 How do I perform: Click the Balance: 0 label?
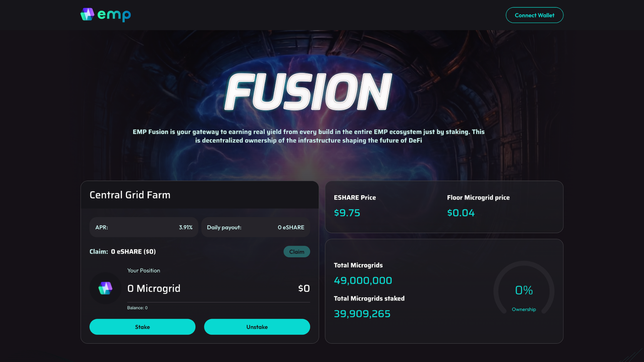[x=137, y=308]
